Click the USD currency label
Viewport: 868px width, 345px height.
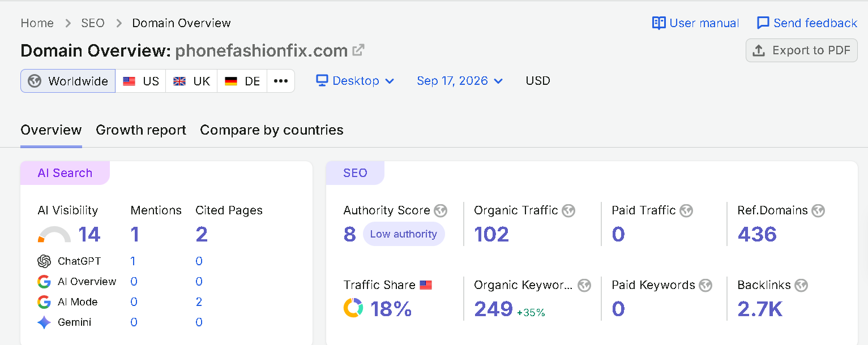[538, 81]
